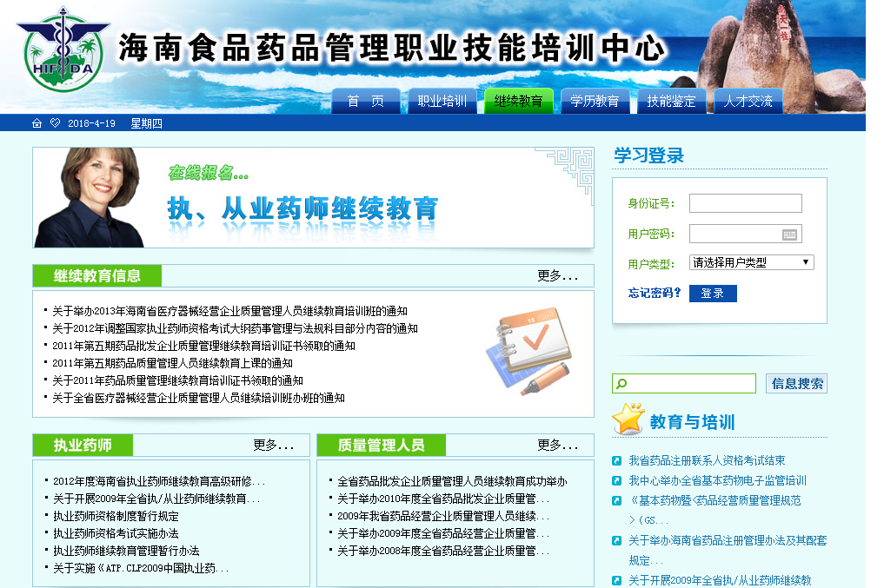
Task: Click the heart favorite icon
Action: click(x=55, y=123)
